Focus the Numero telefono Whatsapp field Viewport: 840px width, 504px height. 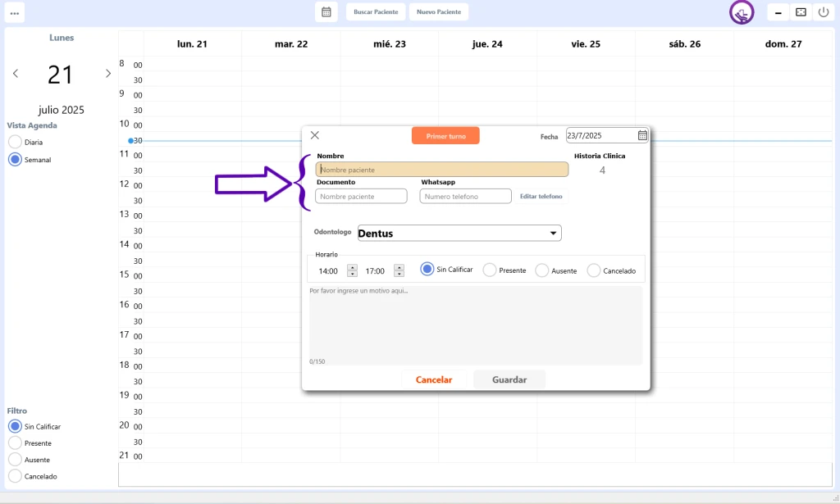tap(465, 197)
